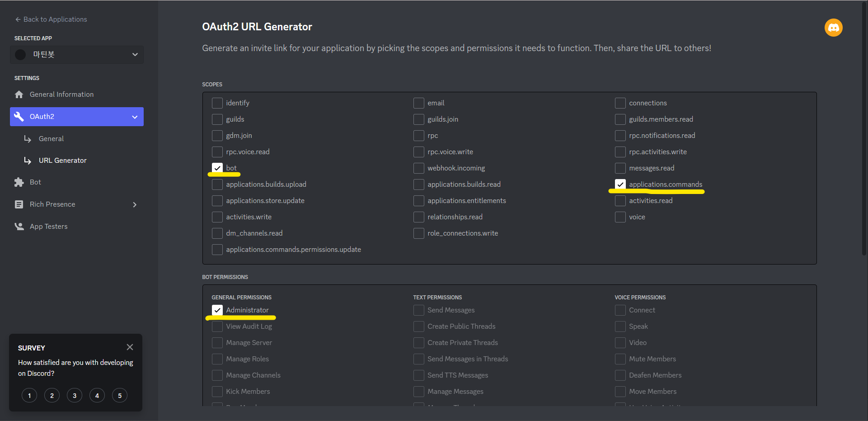The width and height of the screenshot is (868, 421).
Task: Click the Discord logo avatar icon
Action: [x=833, y=28]
